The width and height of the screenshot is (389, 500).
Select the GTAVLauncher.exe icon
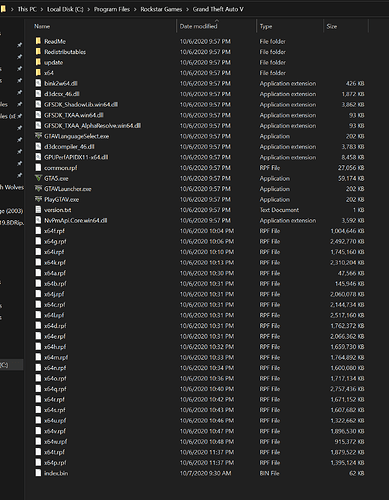[38, 189]
